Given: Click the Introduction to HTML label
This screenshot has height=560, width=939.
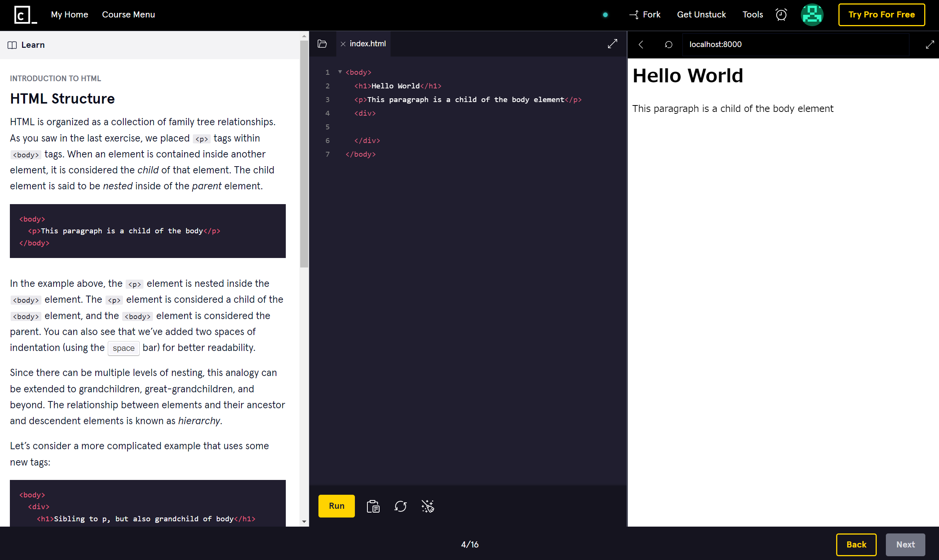Looking at the screenshot, I should click(x=55, y=79).
